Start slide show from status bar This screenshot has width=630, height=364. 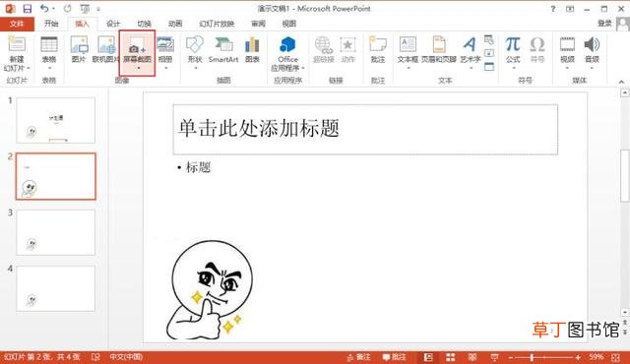pyautogui.click(x=494, y=357)
